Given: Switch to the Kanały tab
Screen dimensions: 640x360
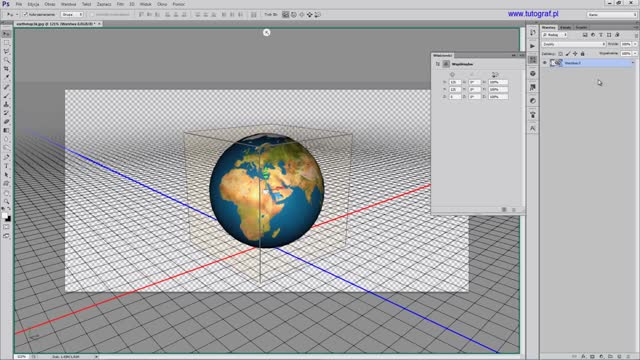Looking at the screenshot, I should point(565,27).
